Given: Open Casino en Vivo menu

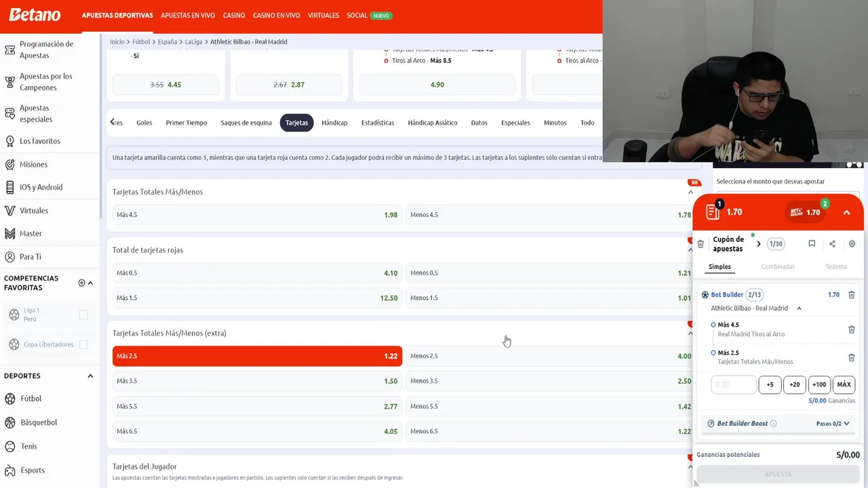Looking at the screenshot, I should click(x=276, y=15).
